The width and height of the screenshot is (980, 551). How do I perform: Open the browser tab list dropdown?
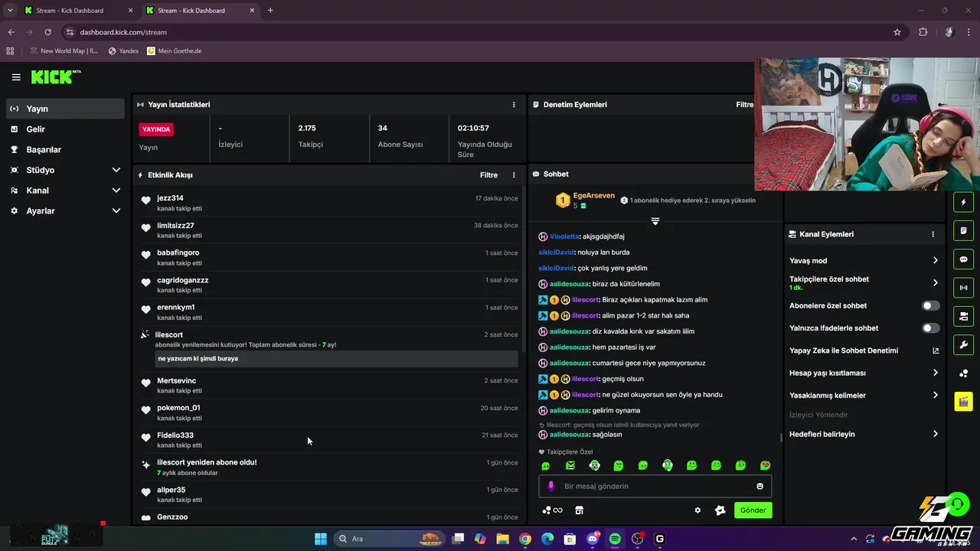[x=10, y=10]
